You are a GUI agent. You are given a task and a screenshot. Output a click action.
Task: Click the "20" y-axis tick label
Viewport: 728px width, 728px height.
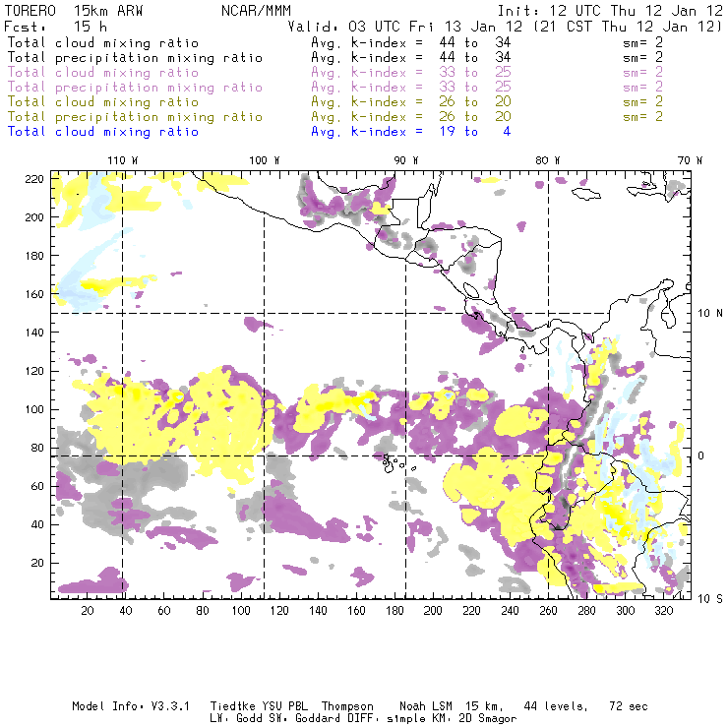coord(37,563)
